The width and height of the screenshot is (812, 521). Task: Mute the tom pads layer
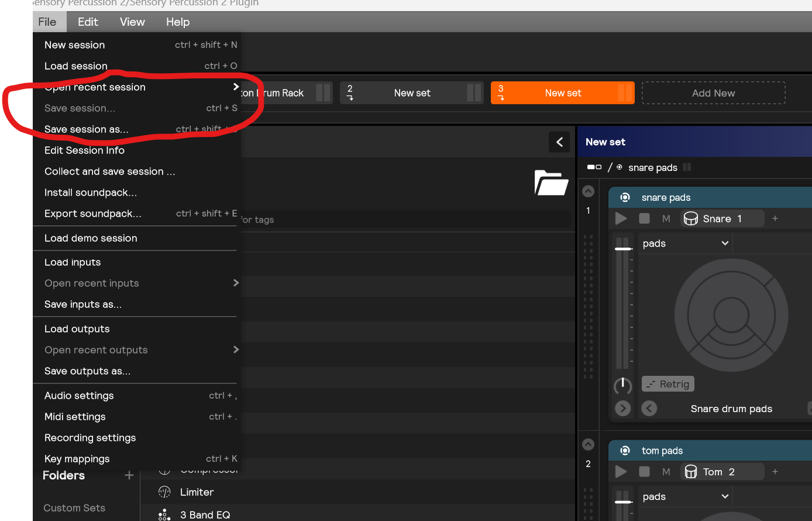(x=666, y=472)
